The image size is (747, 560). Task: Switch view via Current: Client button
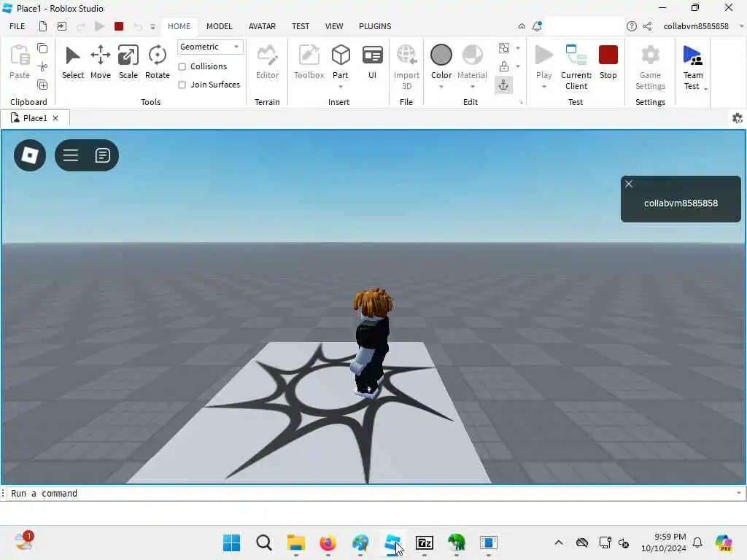tap(576, 66)
